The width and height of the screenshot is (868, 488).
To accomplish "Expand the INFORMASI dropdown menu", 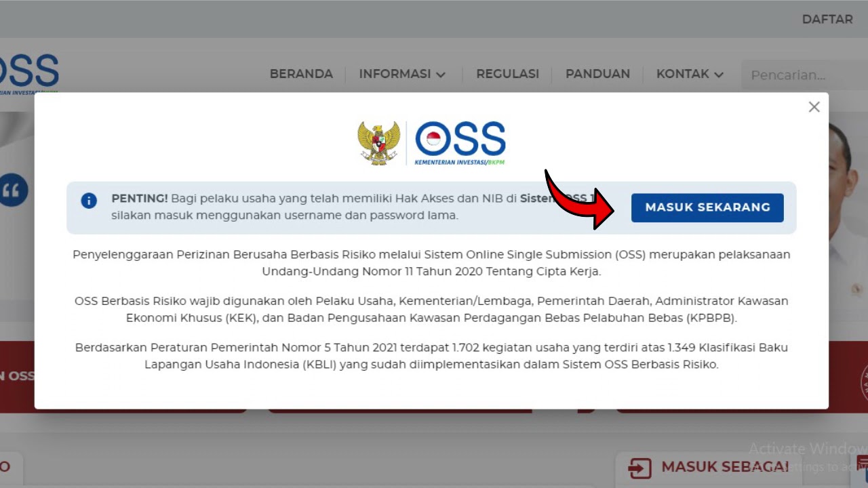I will point(402,74).
